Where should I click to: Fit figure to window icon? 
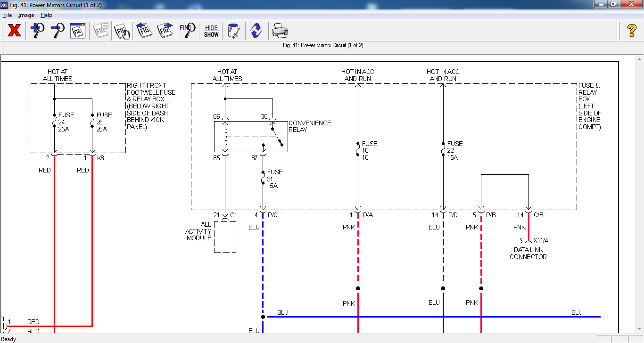(x=78, y=31)
